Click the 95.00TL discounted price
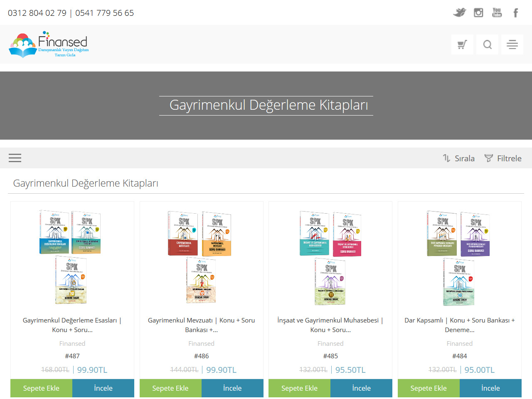 (480, 370)
